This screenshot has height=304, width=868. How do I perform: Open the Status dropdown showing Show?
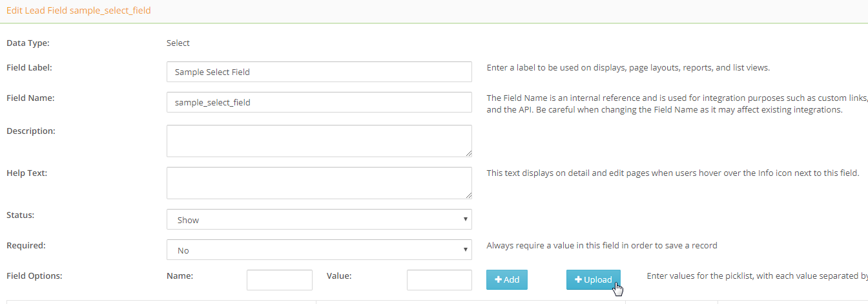319,219
